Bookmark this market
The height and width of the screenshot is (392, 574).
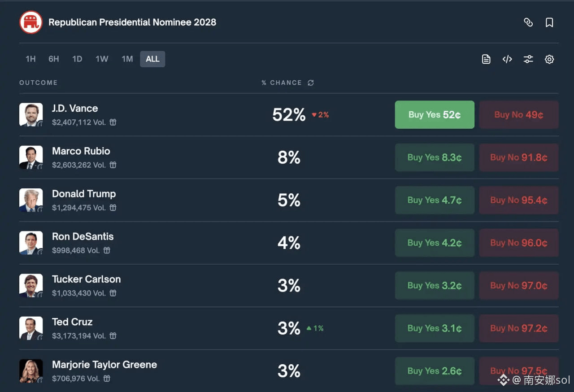click(549, 22)
